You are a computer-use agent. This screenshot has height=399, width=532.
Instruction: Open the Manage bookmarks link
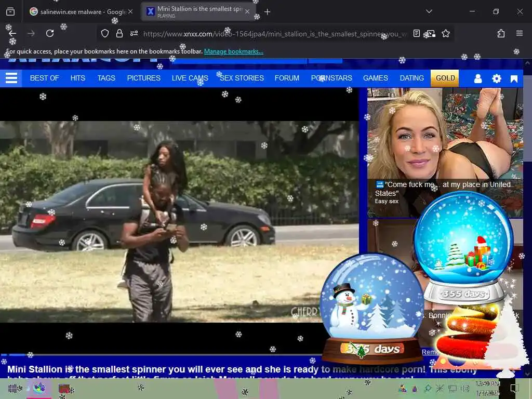click(233, 51)
